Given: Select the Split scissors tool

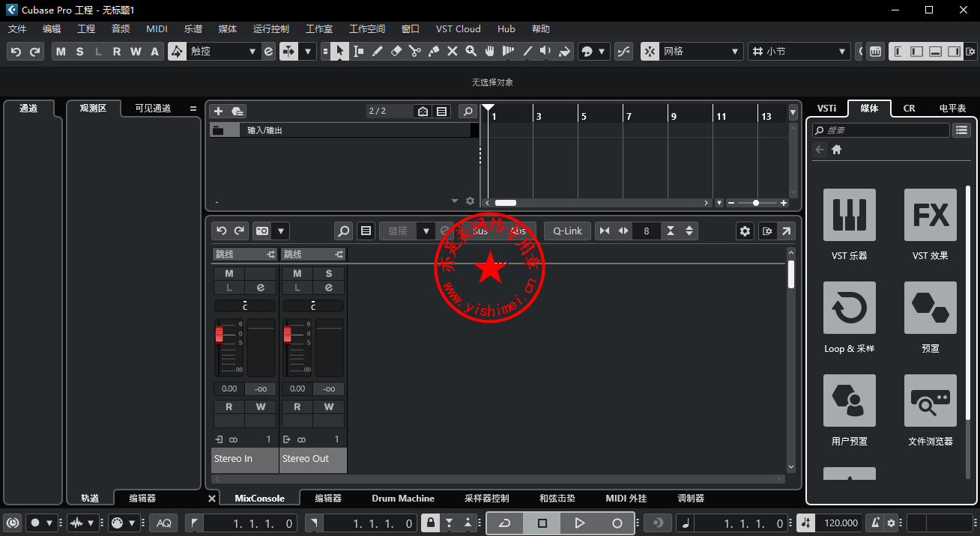Looking at the screenshot, I should [415, 51].
